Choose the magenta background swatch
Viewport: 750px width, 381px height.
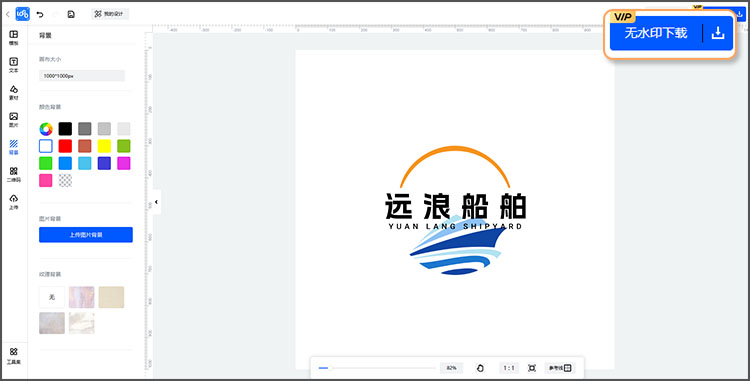(124, 163)
